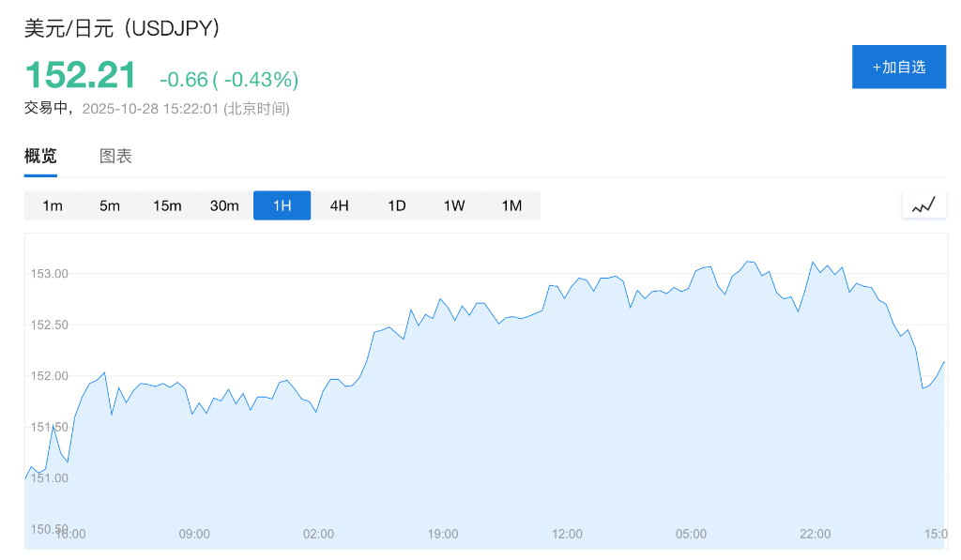Click the 153.00 y-axis label
The height and width of the screenshot is (560, 961).
coord(49,274)
